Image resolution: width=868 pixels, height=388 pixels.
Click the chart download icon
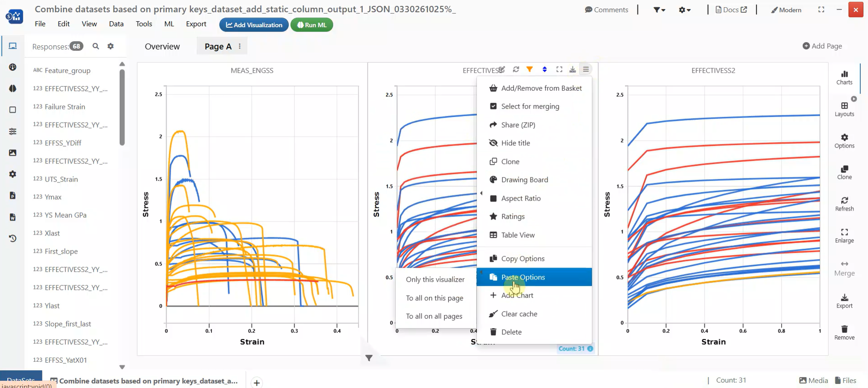pos(573,69)
